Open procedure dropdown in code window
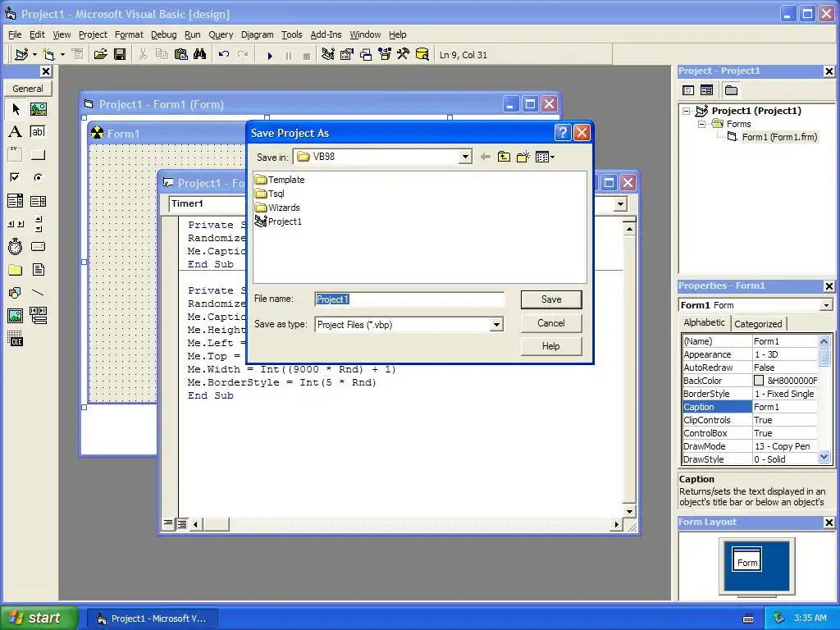This screenshot has width=840, height=630. (x=620, y=204)
